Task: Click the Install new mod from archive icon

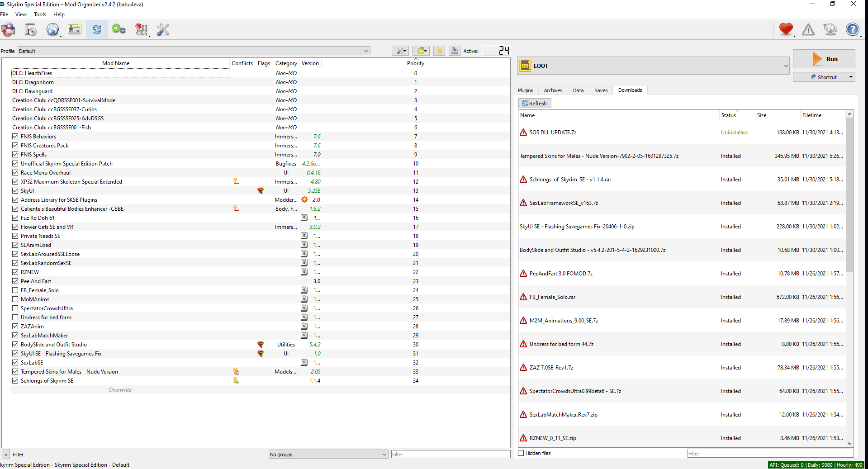Action: point(30,30)
